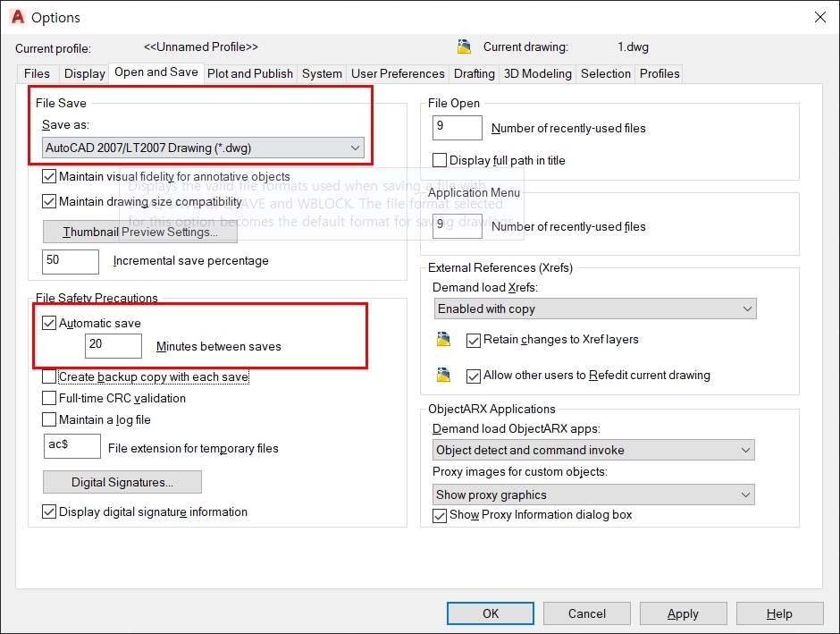
Task: Click the Thumbnail Preview Settings button
Action: [x=139, y=232]
